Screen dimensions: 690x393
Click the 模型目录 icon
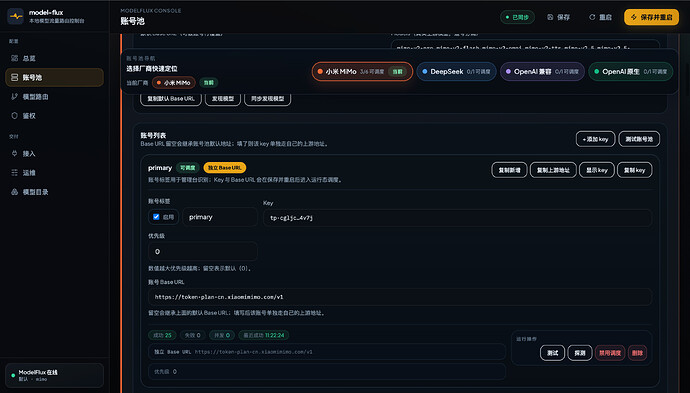pos(15,192)
